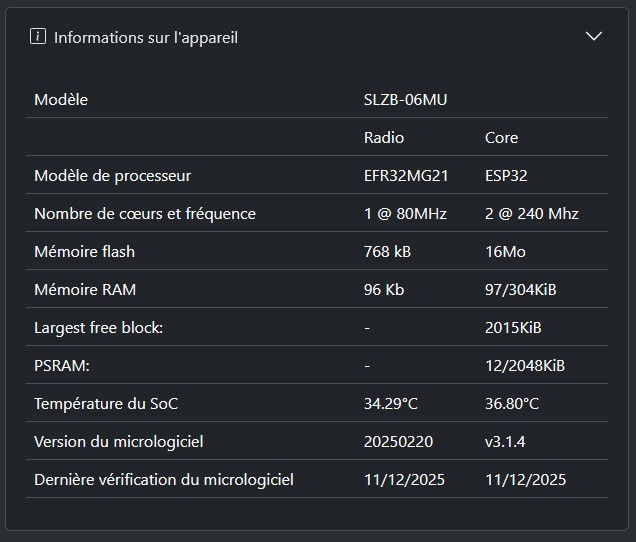Image resolution: width=636 pixels, height=542 pixels.
Task: Select the 97/304KiB RAM value
Action: tap(521, 290)
